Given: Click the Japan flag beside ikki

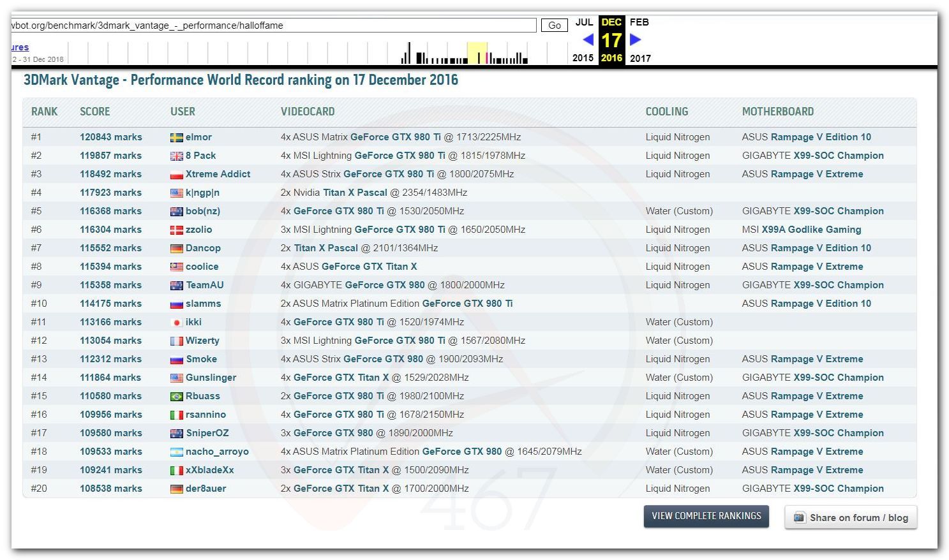Looking at the screenshot, I should [177, 322].
